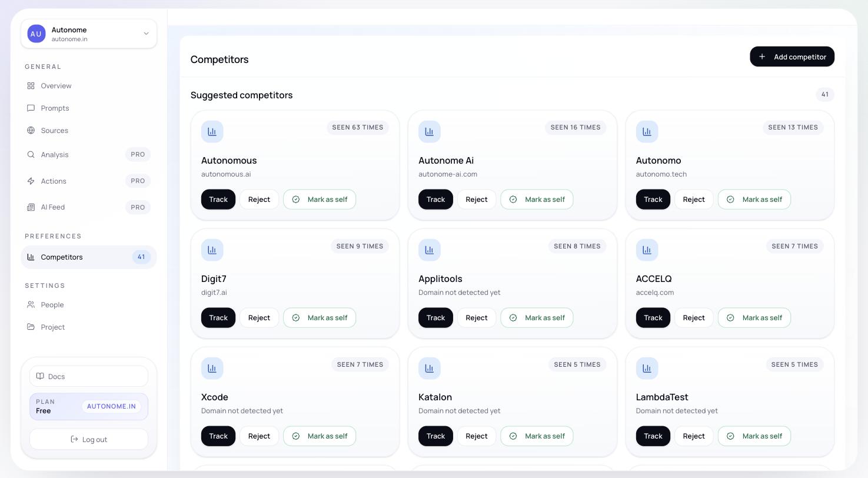This screenshot has width=868, height=478.
Task: Click the chart icon on the Autonome Ai card
Action: point(430,132)
